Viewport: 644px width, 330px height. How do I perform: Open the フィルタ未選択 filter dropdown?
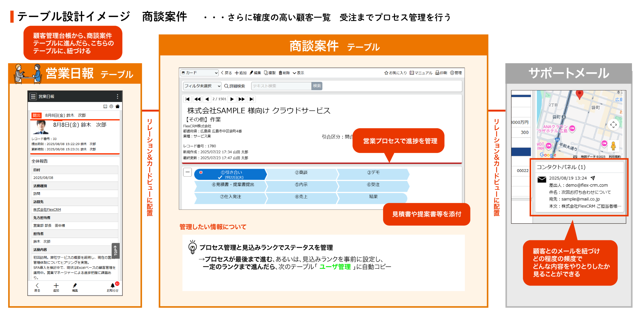(202, 86)
